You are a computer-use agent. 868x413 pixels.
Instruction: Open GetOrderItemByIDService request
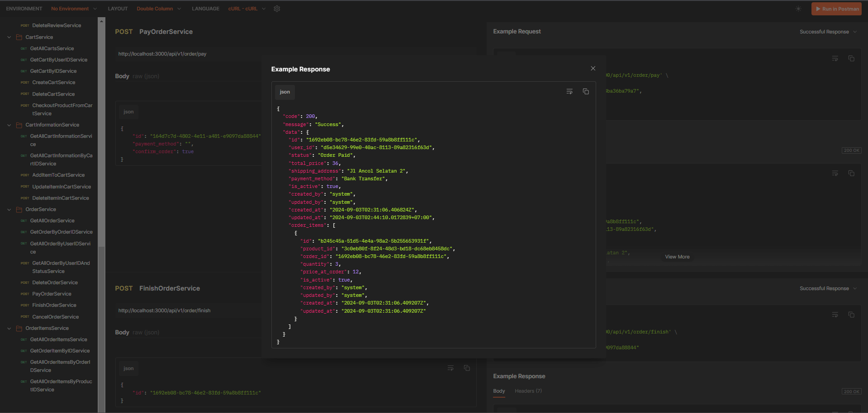pyautogui.click(x=60, y=351)
